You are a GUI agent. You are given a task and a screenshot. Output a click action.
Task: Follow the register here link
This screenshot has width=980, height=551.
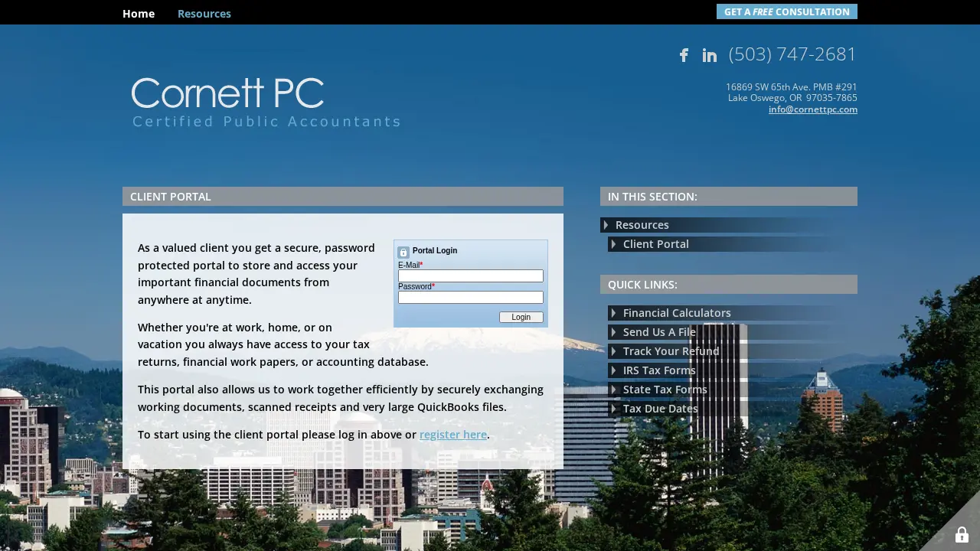coord(453,435)
